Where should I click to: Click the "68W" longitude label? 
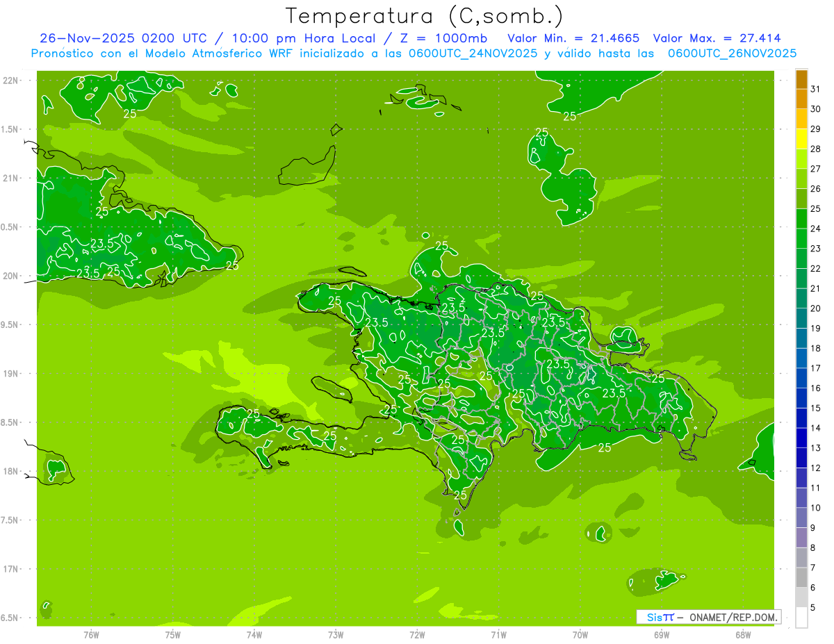click(x=743, y=635)
